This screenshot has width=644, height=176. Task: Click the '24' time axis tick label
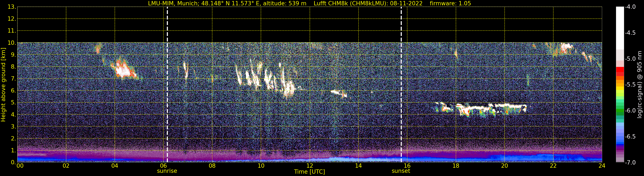click(602, 166)
